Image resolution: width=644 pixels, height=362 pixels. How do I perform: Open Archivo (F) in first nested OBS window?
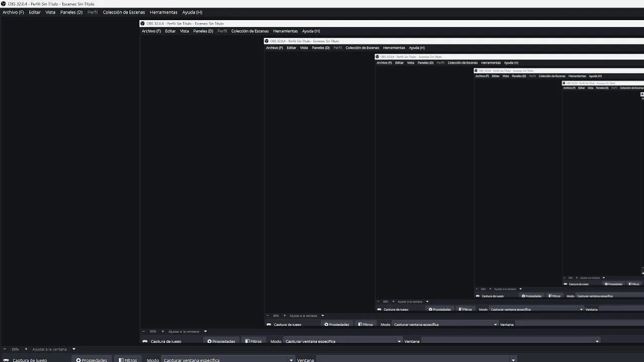pos(151,31)
